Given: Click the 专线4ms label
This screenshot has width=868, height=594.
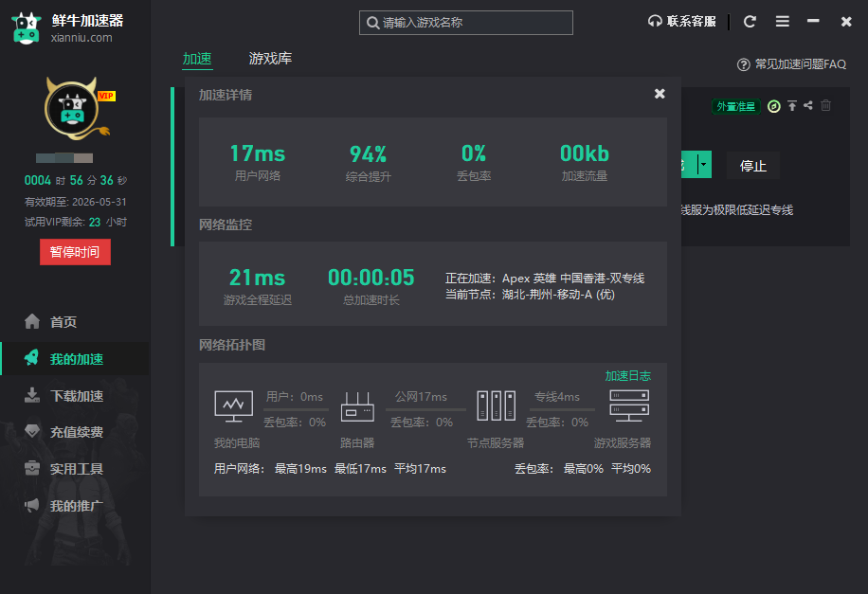Looking at the screenshot, I should point(557,397).
